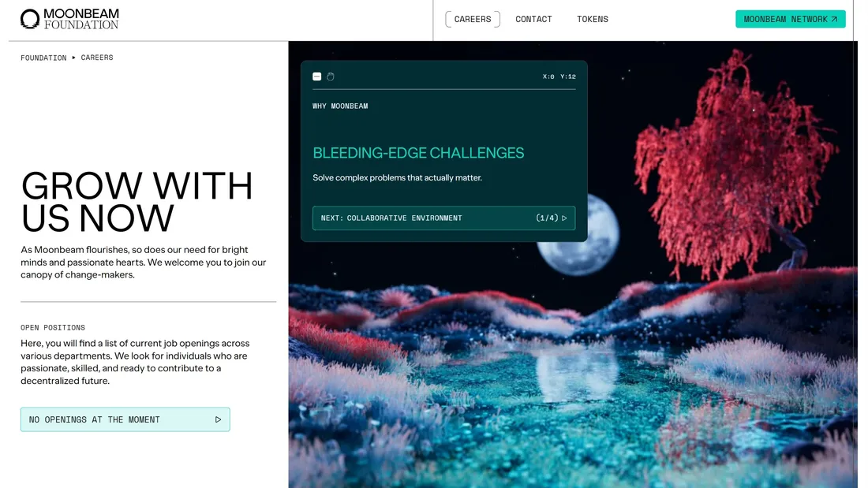Open the Careers nav item
The width and height of the screenshot is (868, 488).
tap(472, 20)
